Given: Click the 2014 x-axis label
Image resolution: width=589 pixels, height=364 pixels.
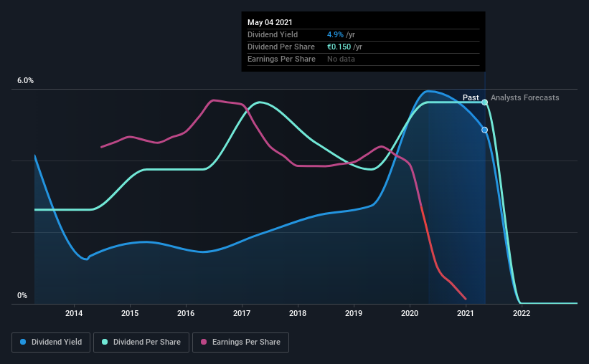Looking at the screenshot, I should (74, 313).
